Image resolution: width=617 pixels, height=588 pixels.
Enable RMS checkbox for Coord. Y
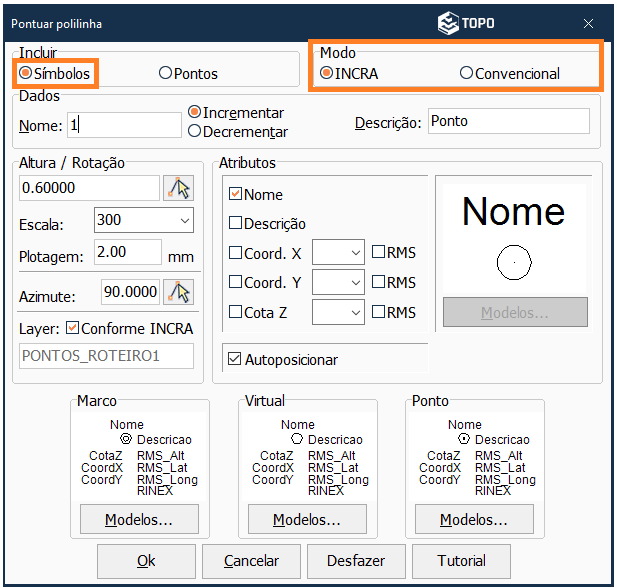[x=379, y=283]
